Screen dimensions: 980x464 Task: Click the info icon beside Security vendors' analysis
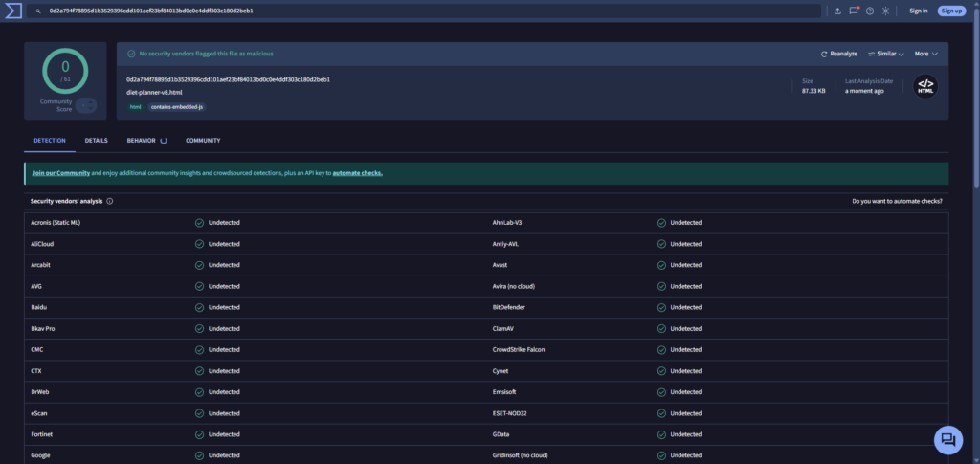click(110, 201)
